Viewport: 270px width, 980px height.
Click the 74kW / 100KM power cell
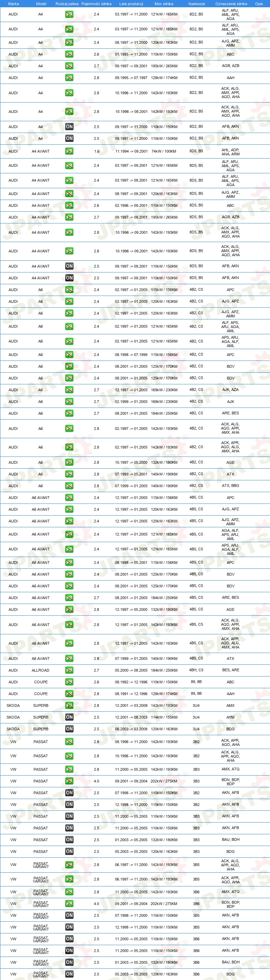[164, 151]
